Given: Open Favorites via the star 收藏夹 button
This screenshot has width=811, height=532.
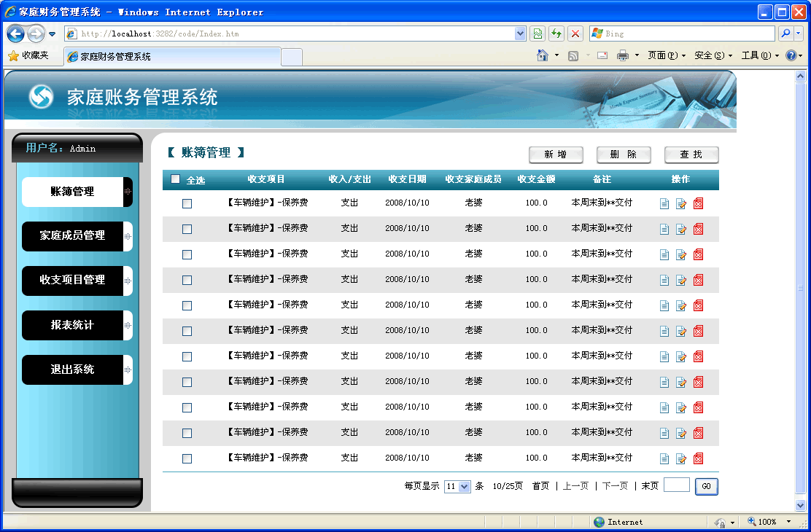Looking at the screenshot, I should [28, 55].
